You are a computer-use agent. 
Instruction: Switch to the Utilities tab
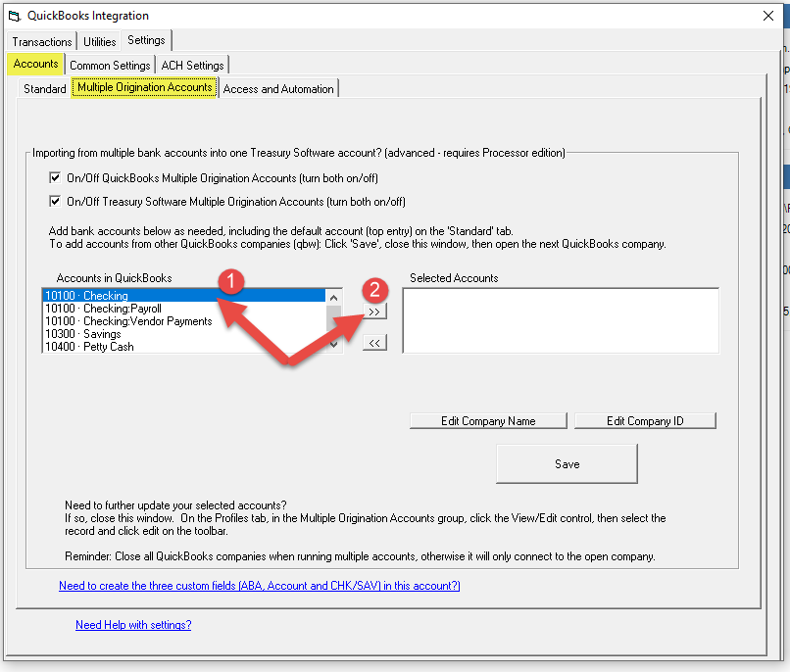[99, 42]
